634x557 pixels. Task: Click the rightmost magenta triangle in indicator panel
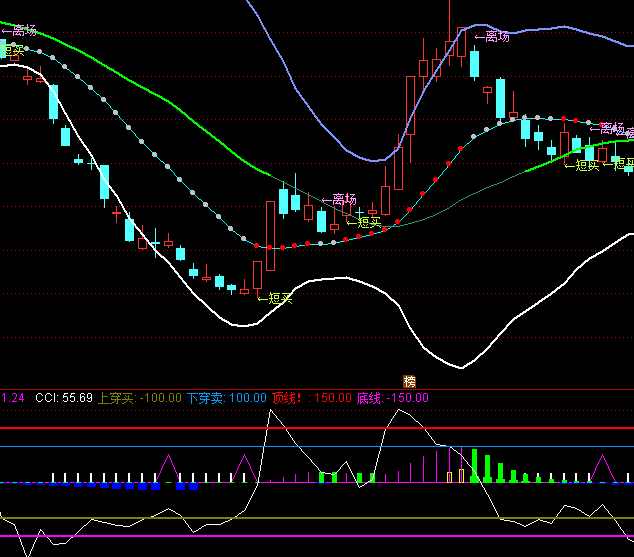pyautogui.click(x=603, y=466)
